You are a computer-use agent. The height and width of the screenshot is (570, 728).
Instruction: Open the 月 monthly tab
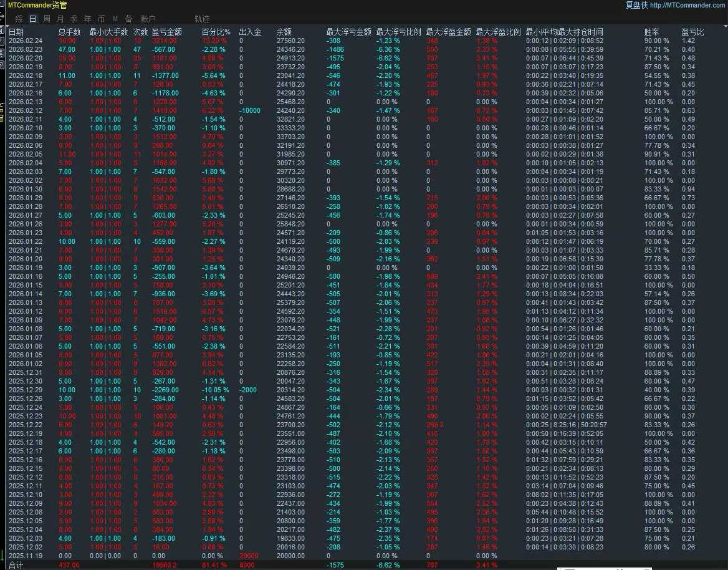(x=60, y=19)
